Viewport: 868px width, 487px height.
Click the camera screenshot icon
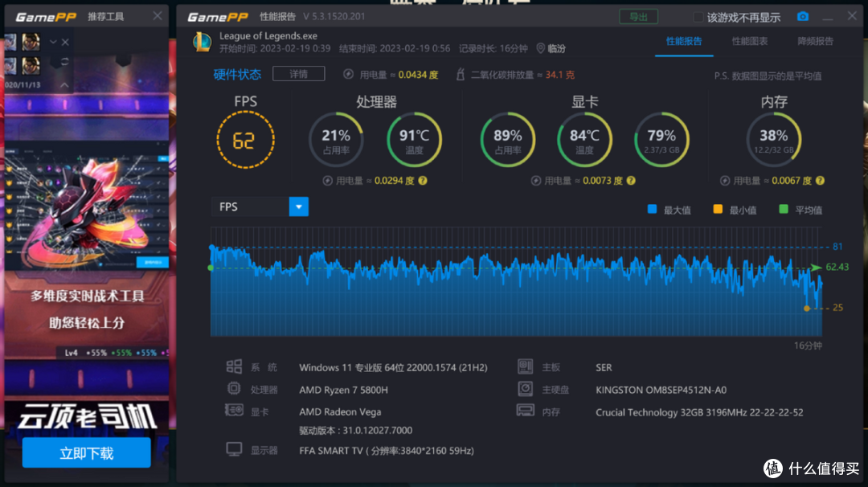coord(803,17)
